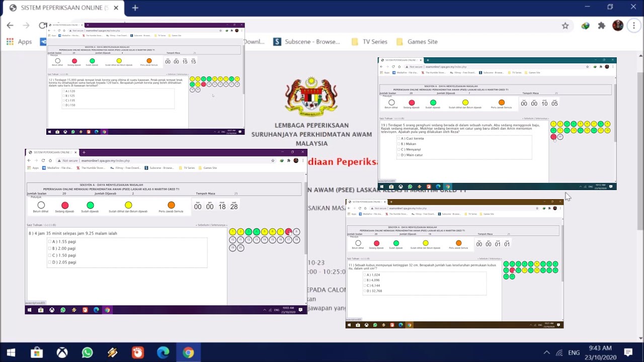Click the bookmark star in question 11 window
Viewport: 644px width, 362px height.
click(538, 208)
